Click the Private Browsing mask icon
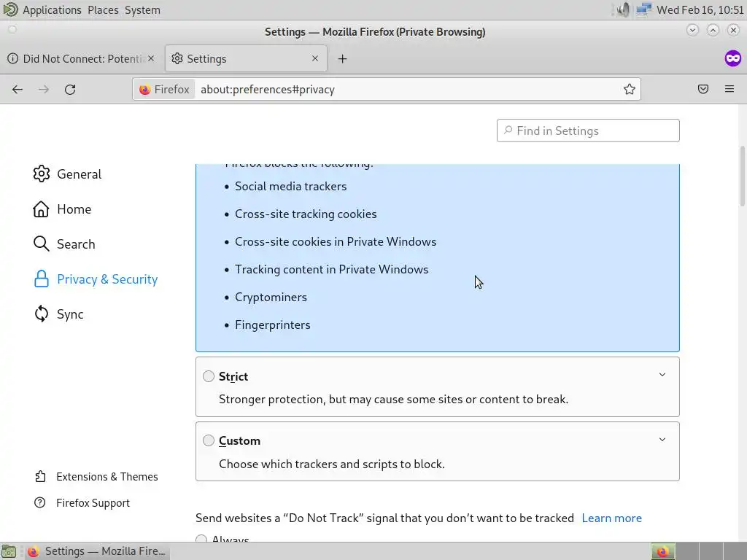This screenshot has height=560, width=747. 732,58
